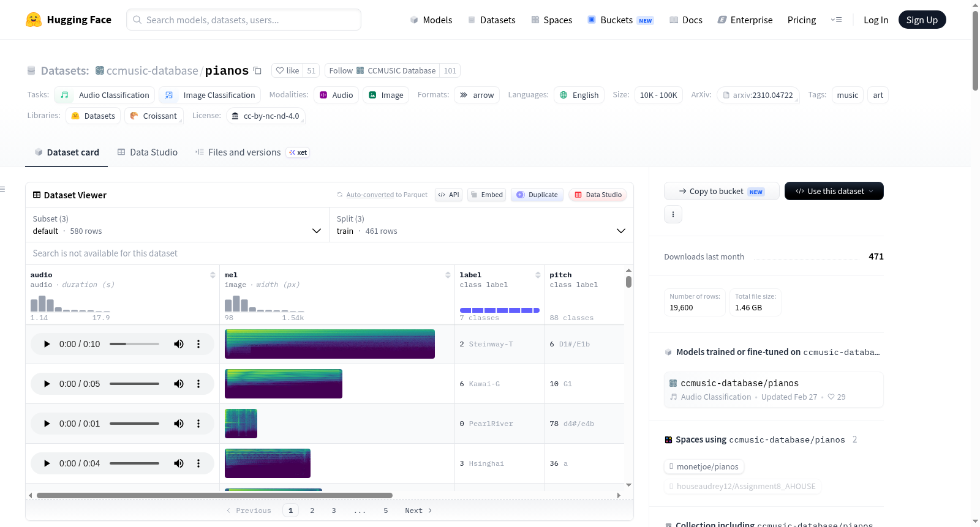The height and width of the screenshot is (527, 980).
Task: Open the Kawai-G mel spectrogram thumbnail
Action: pyautogui.click(x=284, y=384)
